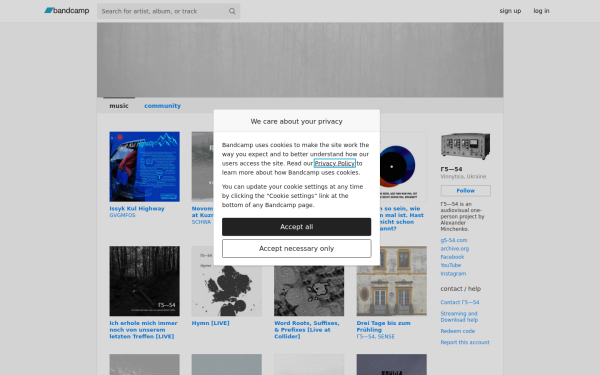Open the Privacy Policy link
This screenshot has width=600, height=375.
[335, 163]
